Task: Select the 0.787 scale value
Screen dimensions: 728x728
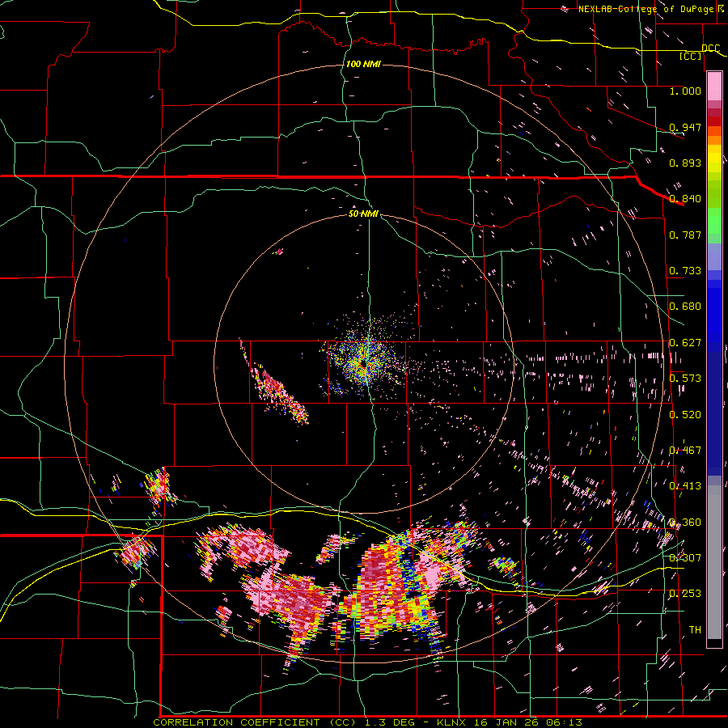Action: tap(685, 235)
